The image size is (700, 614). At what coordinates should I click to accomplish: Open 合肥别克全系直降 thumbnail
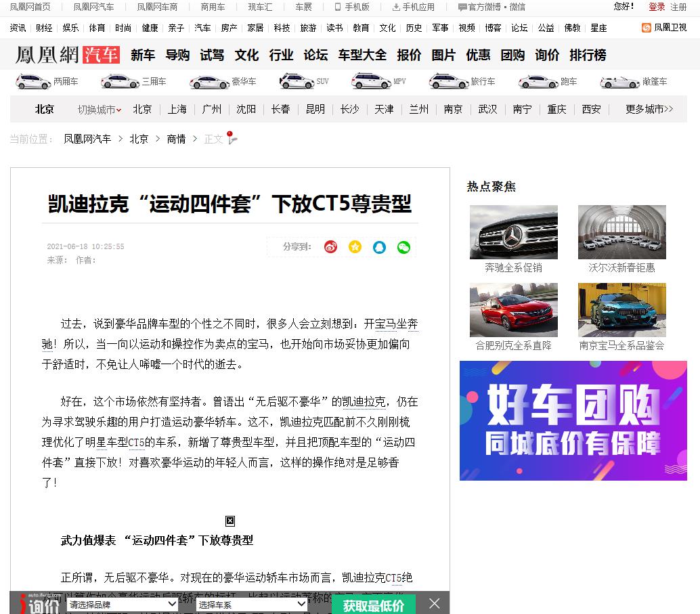point(513,310)
